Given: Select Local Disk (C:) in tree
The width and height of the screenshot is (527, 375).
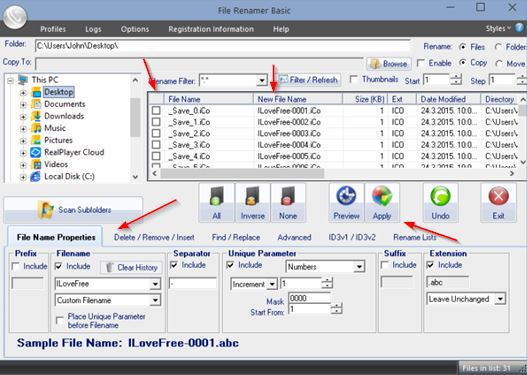Looking at the screenshot, I should click(x=69, y=176).
